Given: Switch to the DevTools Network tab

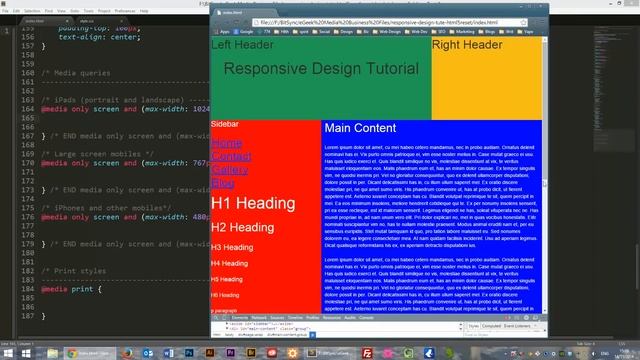Looking at the screenshot, I should point(259,318).
